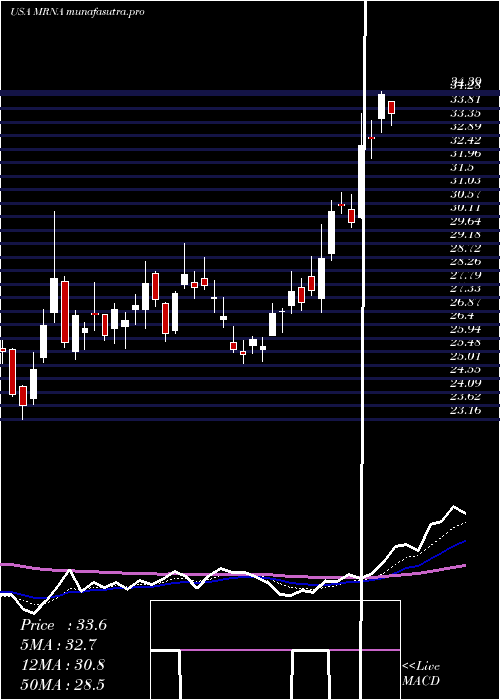Click the 28.26 price axis label

point(466,262)
